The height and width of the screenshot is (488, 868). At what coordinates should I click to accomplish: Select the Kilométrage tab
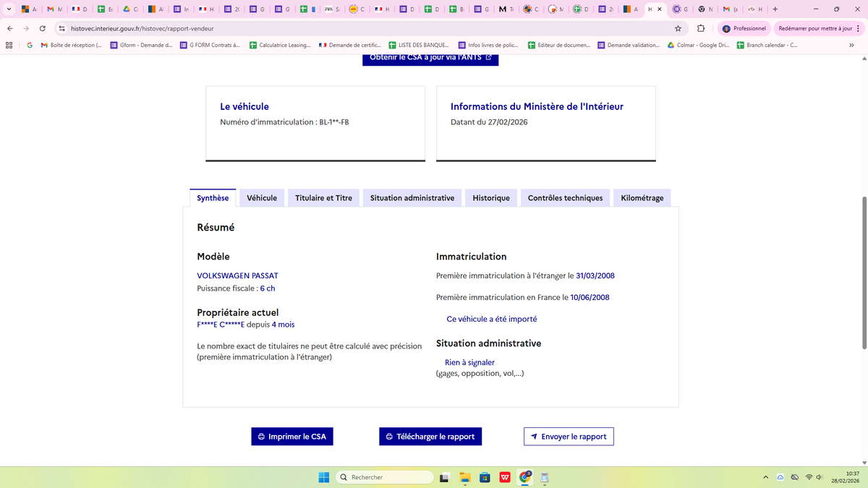(642, 198)
